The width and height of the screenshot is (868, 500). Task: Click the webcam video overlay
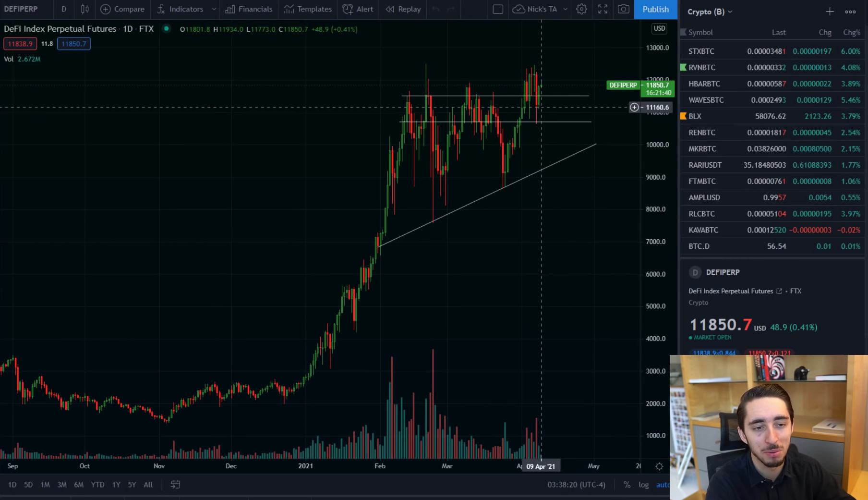[x=769, y=427]
